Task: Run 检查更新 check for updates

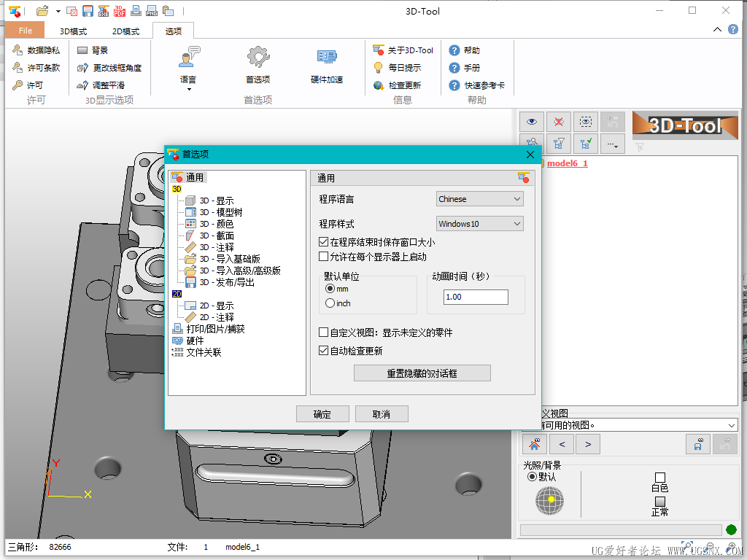Action: click(x=398, y=85)
